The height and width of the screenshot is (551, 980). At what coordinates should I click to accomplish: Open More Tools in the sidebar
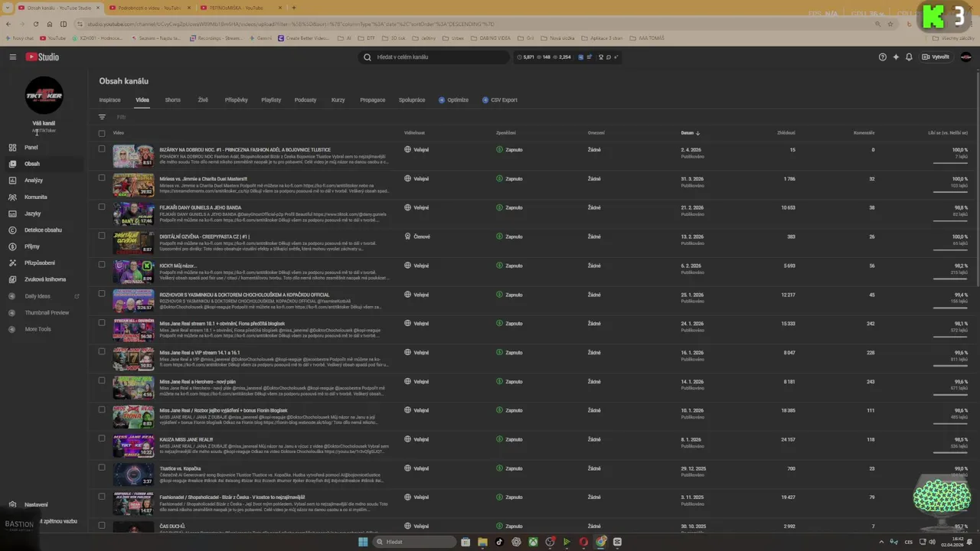38,329
